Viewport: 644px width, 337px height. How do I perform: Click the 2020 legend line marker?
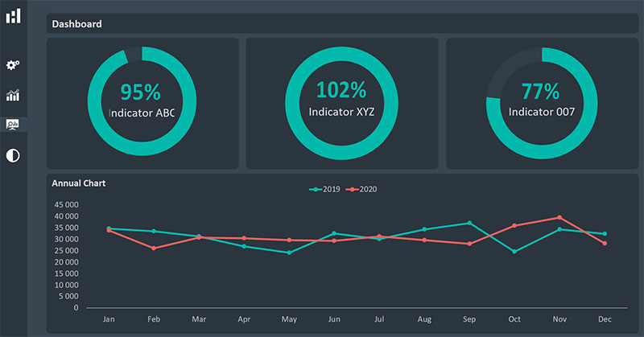pyautogui.click(x=353, y=189)
